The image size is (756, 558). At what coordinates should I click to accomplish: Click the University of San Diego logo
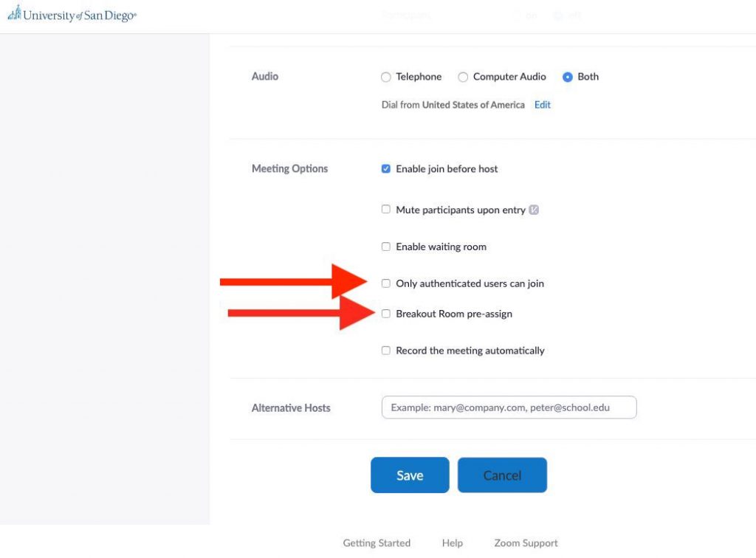[x=72, y=14]
